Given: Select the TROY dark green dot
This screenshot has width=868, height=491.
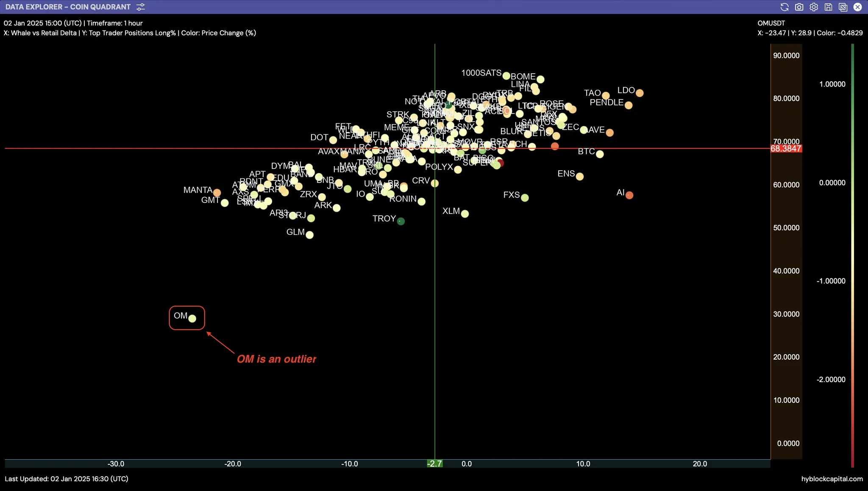Looking at the screenshot, I should (401, 221).
